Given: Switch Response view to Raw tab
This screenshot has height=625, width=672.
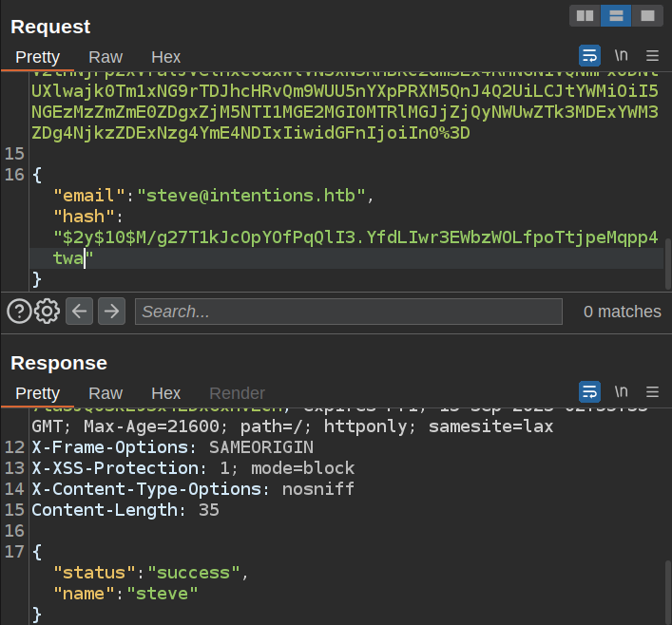Looking at the screenshot, I should (106, 393).
